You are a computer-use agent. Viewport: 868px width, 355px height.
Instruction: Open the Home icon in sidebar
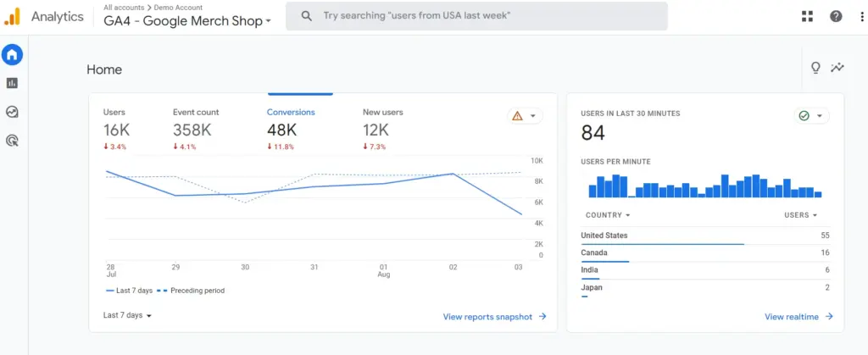tap(12, 55)
